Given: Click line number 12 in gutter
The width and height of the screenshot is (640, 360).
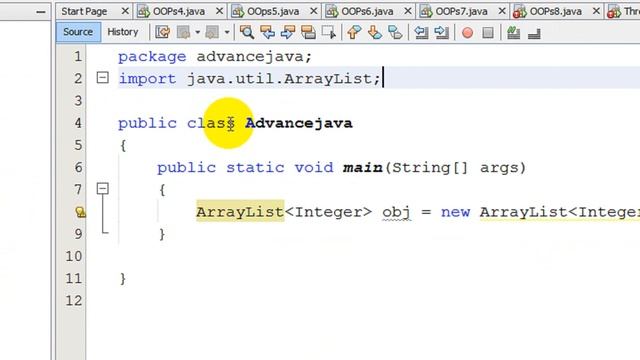Looking at the screenshot, I should click(x=73, y=301).
